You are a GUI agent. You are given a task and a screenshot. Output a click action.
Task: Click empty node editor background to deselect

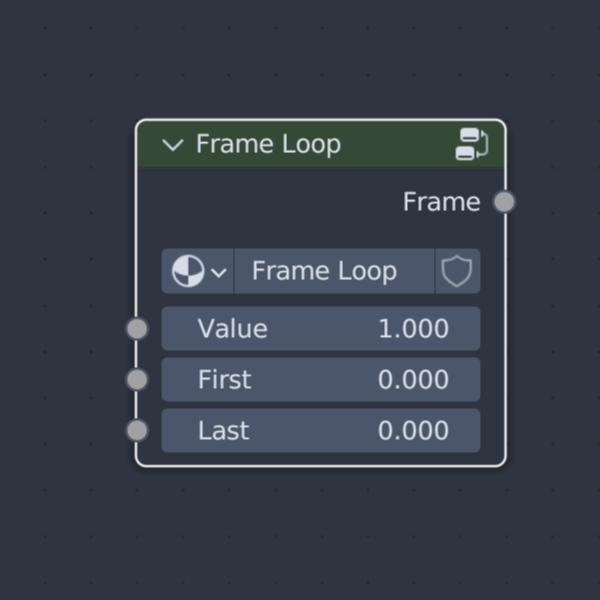coord(298,536)
